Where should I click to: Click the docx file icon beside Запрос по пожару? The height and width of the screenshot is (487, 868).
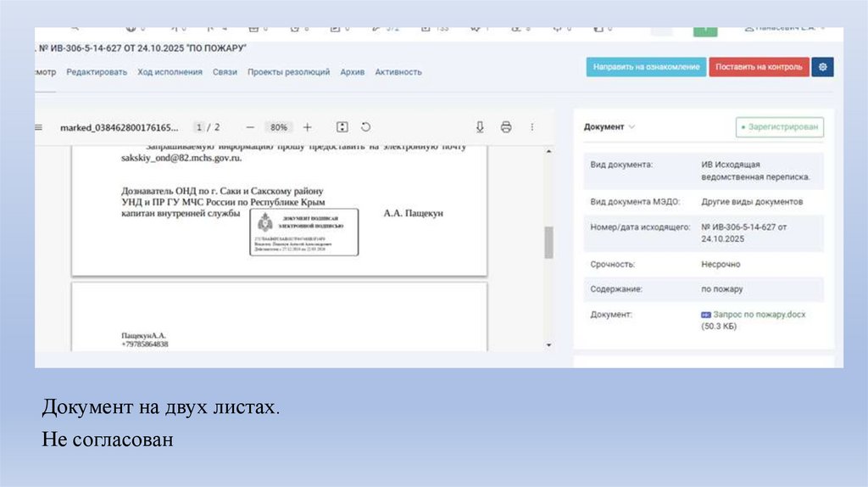(x=706, y=315)
